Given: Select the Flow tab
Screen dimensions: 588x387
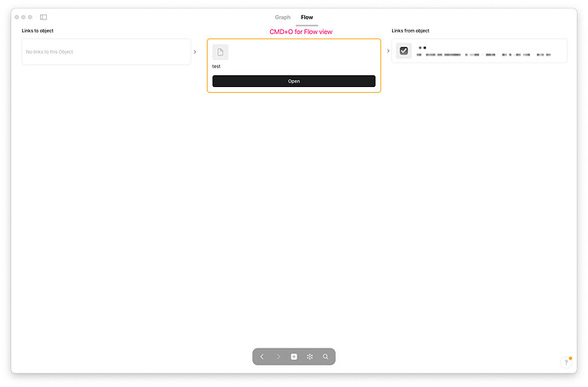Looking at the screenshot, I should (x=307, y=17).
